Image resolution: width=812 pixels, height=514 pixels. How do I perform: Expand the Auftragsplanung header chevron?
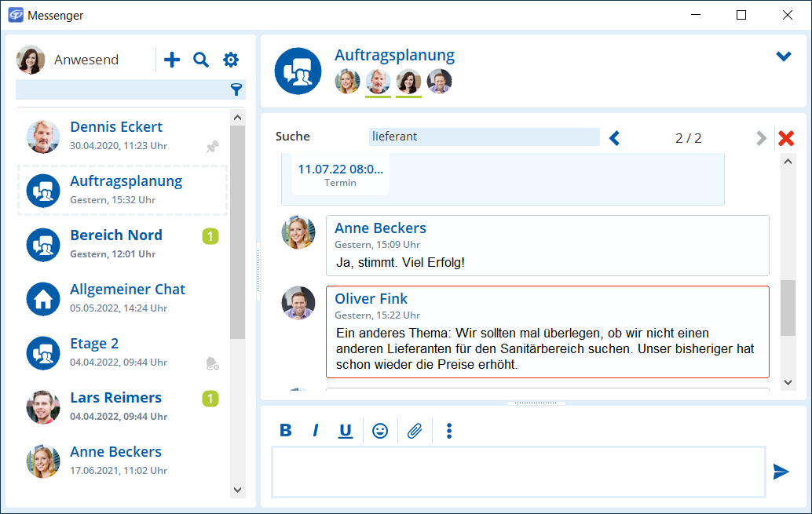783,57
